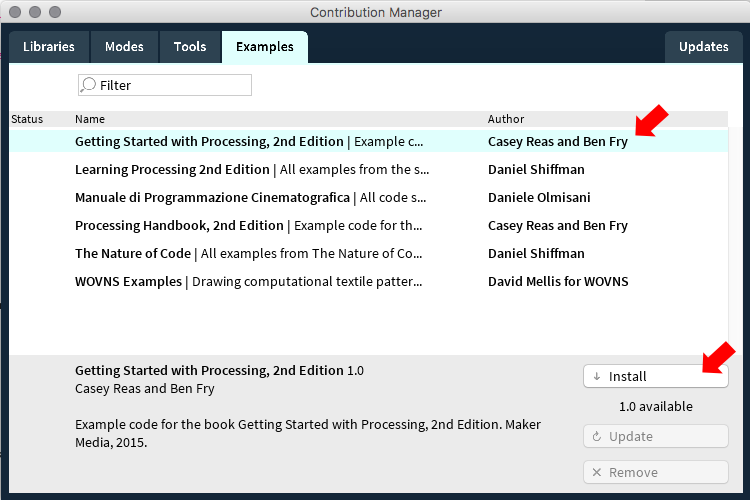The image size is (750, 500).
Task: Close the Contribution Manager window
Action: click(15, 12)
